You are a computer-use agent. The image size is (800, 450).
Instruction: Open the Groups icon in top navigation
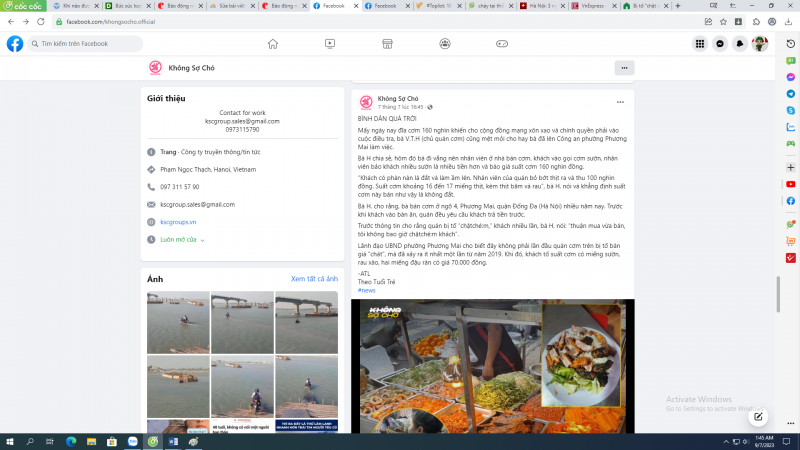(x=445, y=44)
